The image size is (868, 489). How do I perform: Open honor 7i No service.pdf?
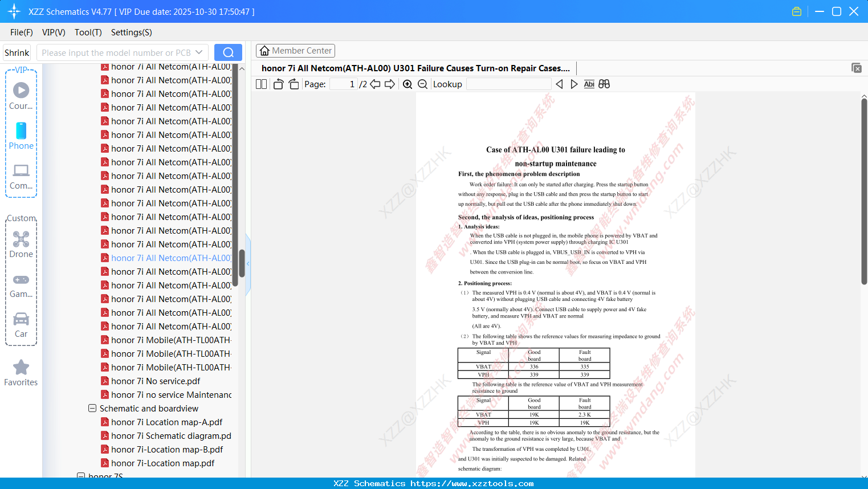click(x=156, y=381)
